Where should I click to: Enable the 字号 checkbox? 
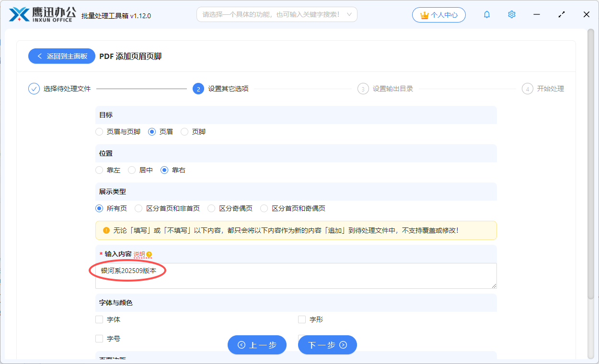(99, 338)
